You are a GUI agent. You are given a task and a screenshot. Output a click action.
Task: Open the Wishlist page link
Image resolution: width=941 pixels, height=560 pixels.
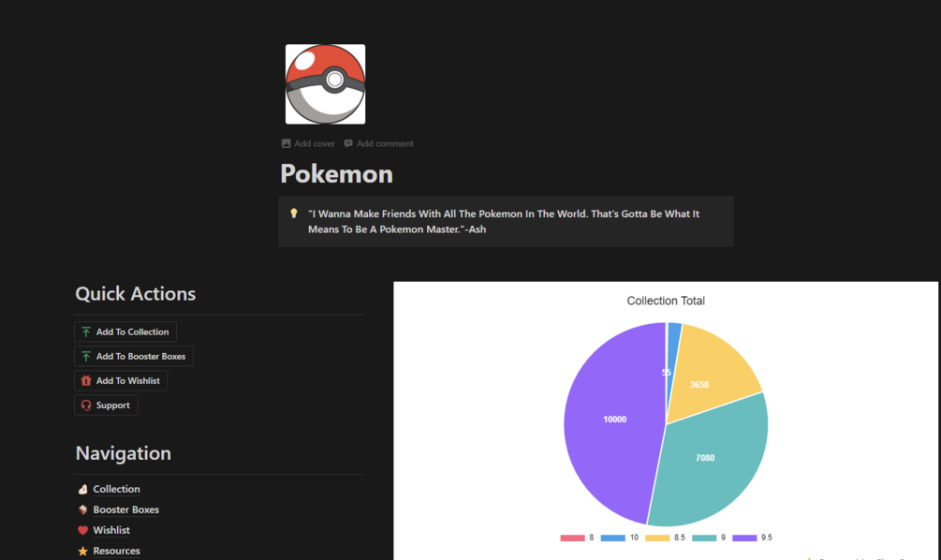(x=111, y=530)
